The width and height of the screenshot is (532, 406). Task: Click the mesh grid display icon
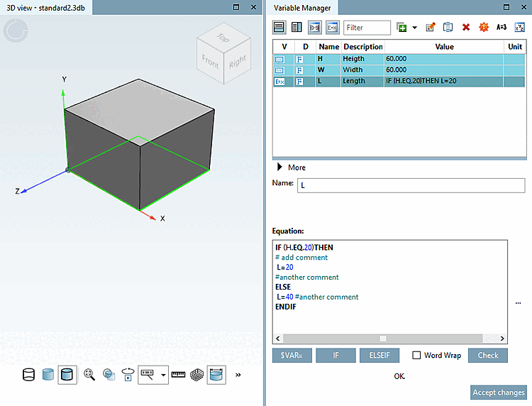(x=196, y=374)
